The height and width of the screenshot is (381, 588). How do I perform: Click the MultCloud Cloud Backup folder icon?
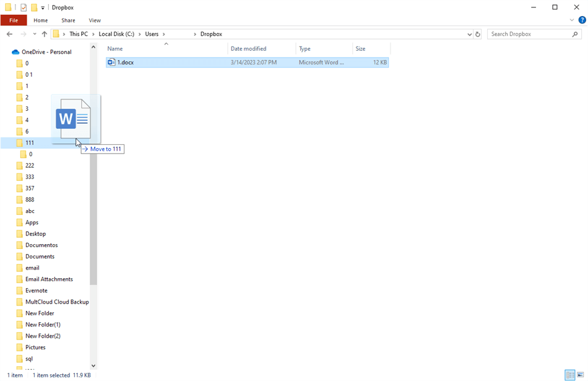coord(20,302)
